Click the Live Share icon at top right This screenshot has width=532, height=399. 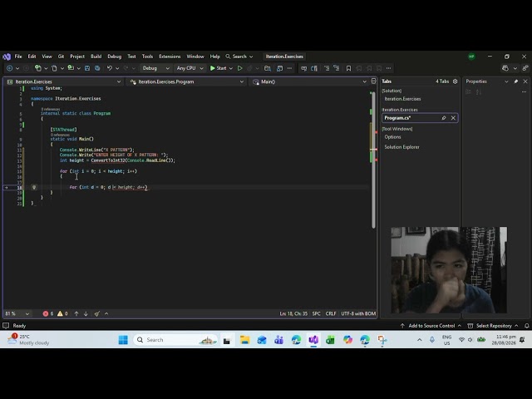pyautogui.click(x=525, y=68)
